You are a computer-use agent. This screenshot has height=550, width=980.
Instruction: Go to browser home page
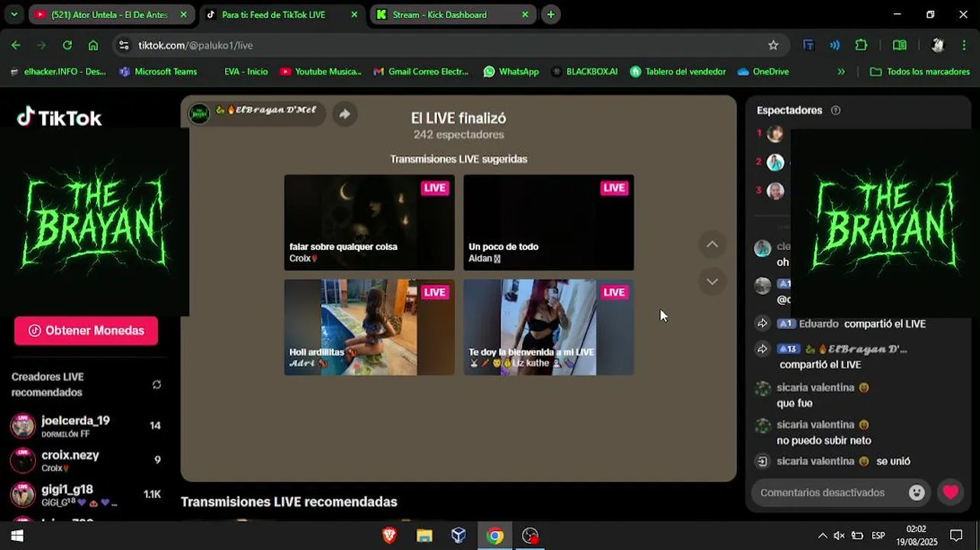93,45
